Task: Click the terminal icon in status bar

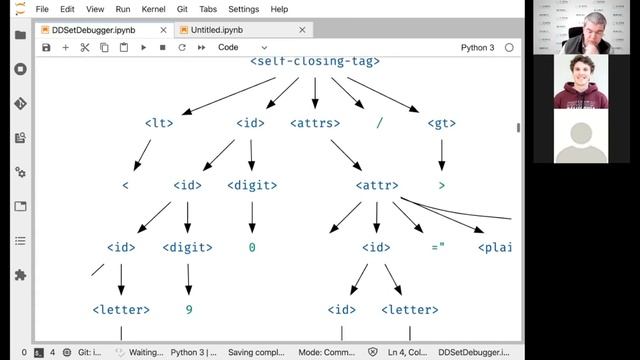Action: 39,352
